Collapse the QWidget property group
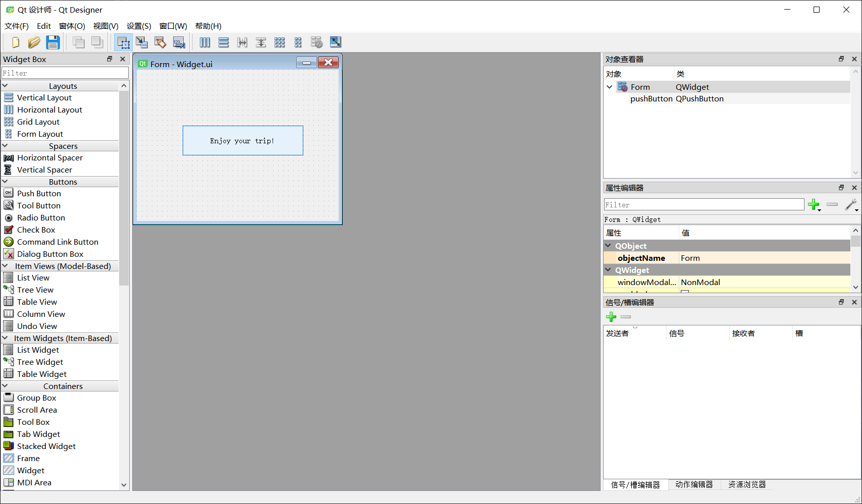862x504 pixels. pos(608,270)
